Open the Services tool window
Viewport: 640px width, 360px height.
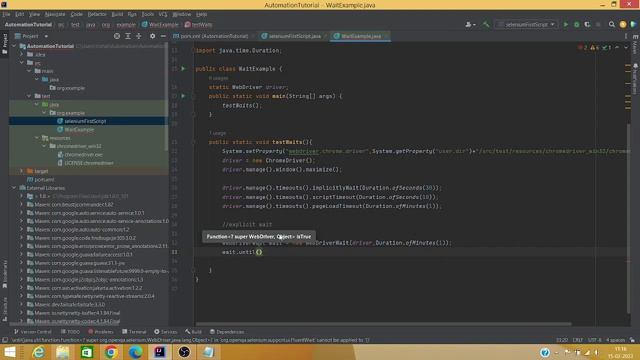click(x=166, y=331)
